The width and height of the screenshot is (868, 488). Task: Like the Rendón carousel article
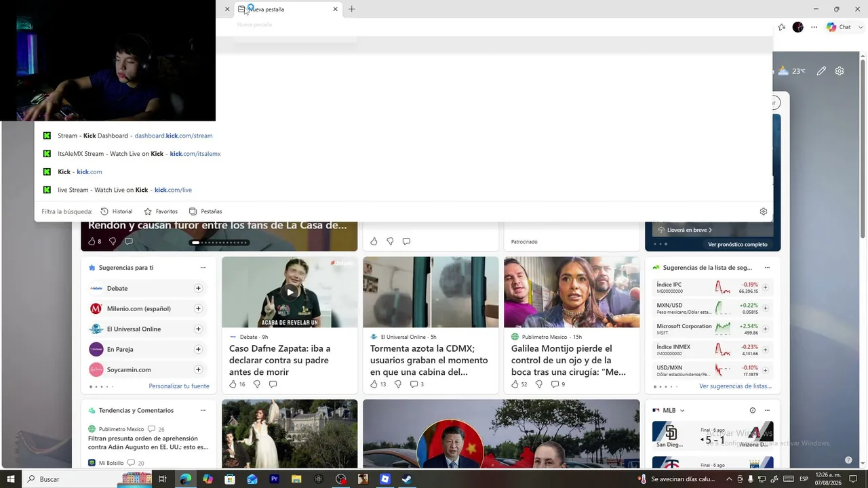pyautogui.click(x=94, y=241)
